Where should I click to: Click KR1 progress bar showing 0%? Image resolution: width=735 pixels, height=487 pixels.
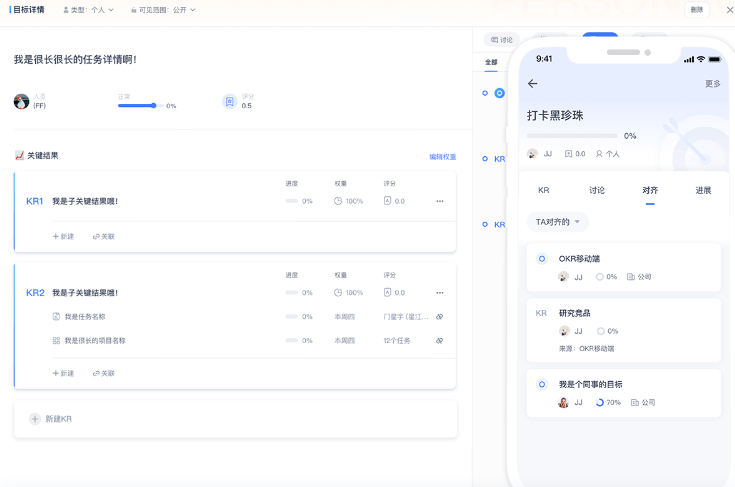point(292,201)
